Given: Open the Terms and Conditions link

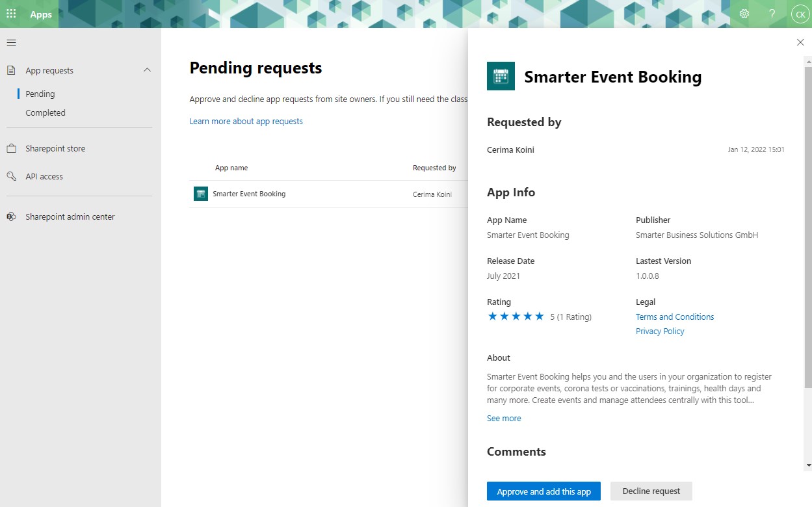Looking at the screenshot, I should click(675, 317).
